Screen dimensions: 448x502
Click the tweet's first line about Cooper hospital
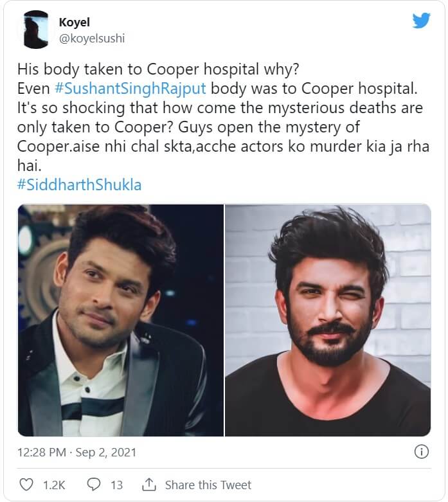141,69
